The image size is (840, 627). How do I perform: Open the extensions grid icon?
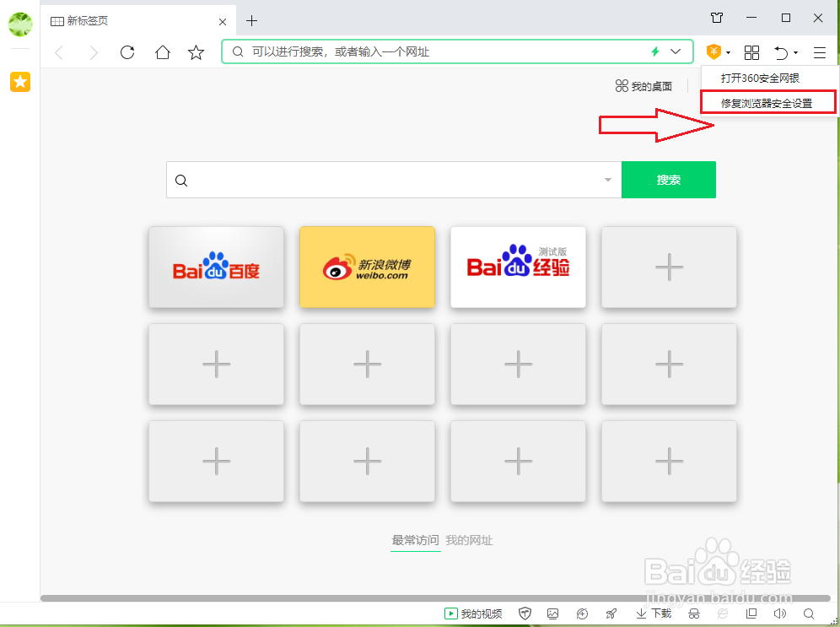pyautogui.click(x=751, y=52)
